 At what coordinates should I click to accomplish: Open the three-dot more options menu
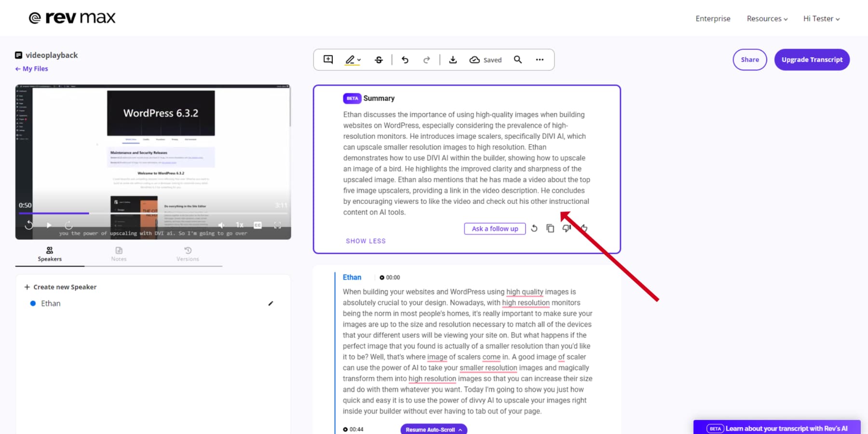(x=540, y=60)
